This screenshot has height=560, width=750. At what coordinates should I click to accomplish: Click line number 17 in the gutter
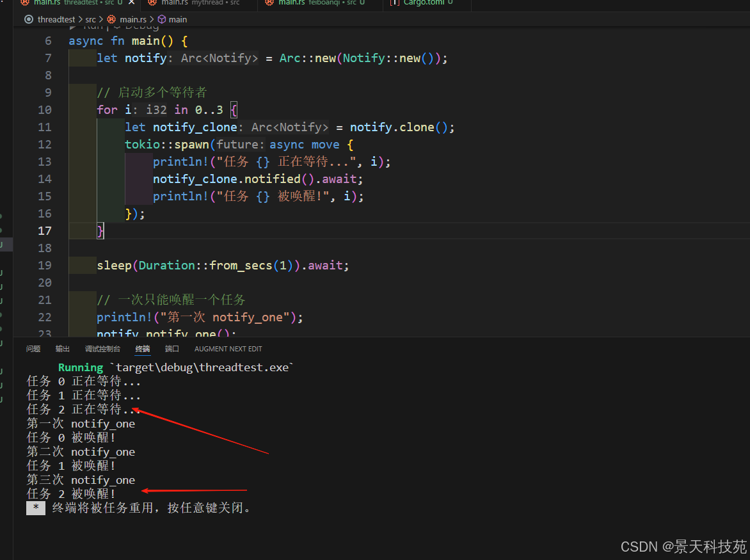click(x=45, y=231)
